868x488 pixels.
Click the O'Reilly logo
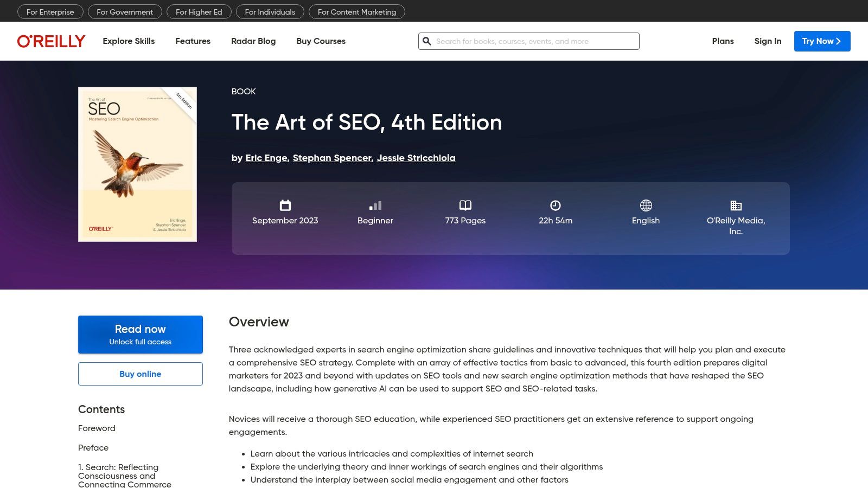tap(51, 41)
